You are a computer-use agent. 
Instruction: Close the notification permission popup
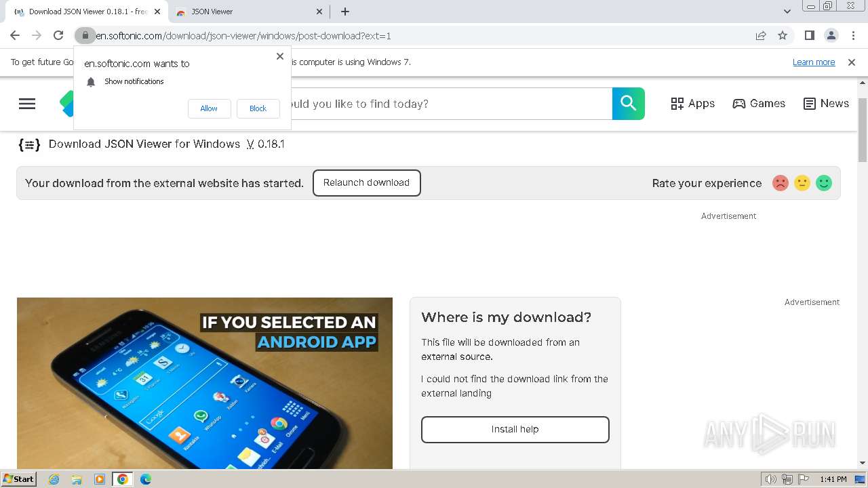click(x=280, y=56)
